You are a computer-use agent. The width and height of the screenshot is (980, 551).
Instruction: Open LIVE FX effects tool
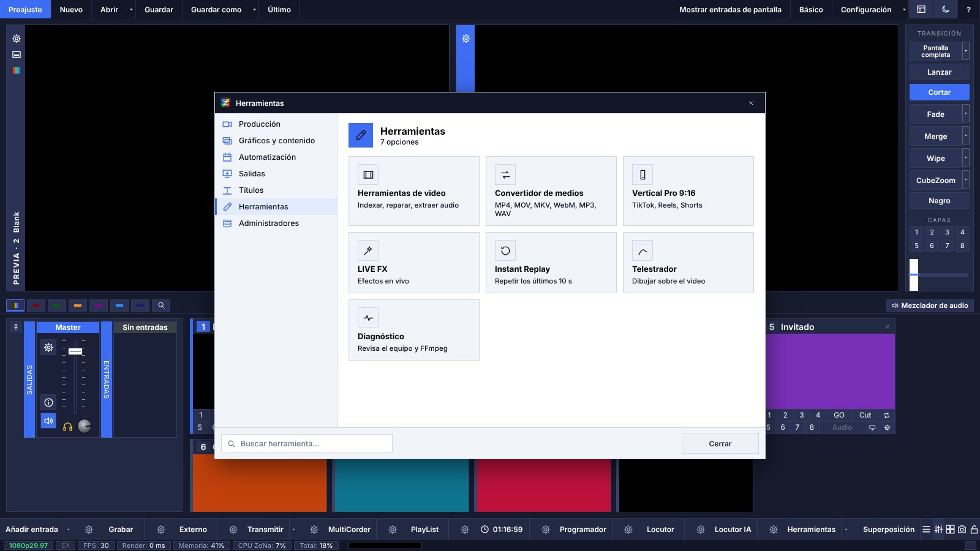point(414,263)
